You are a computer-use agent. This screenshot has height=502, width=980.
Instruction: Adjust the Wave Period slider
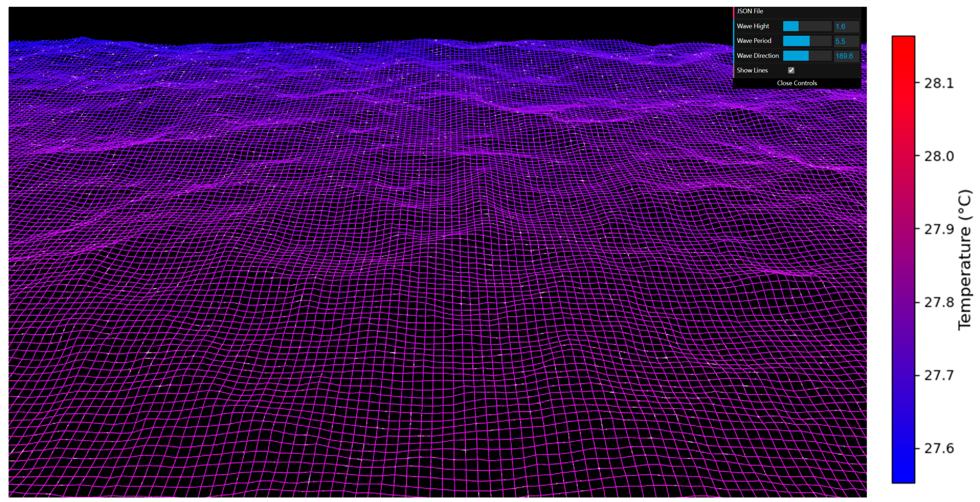(x=807, y=41)
